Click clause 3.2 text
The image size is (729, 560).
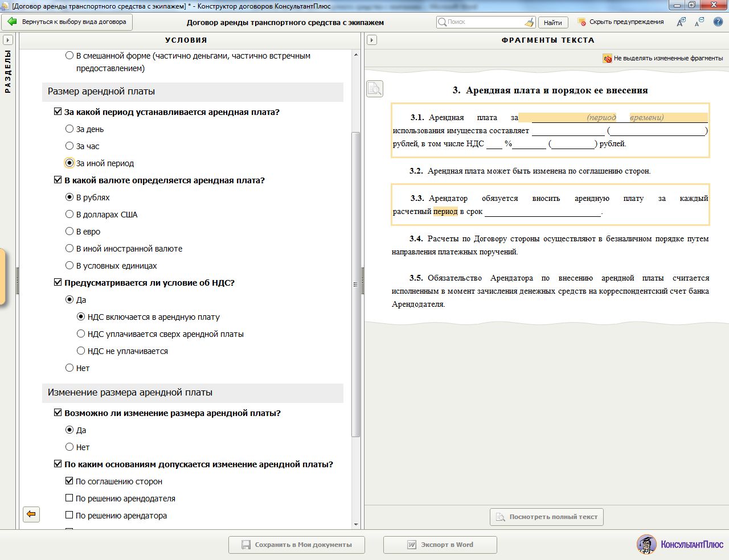pyautogui.click(x=530, y=171)
